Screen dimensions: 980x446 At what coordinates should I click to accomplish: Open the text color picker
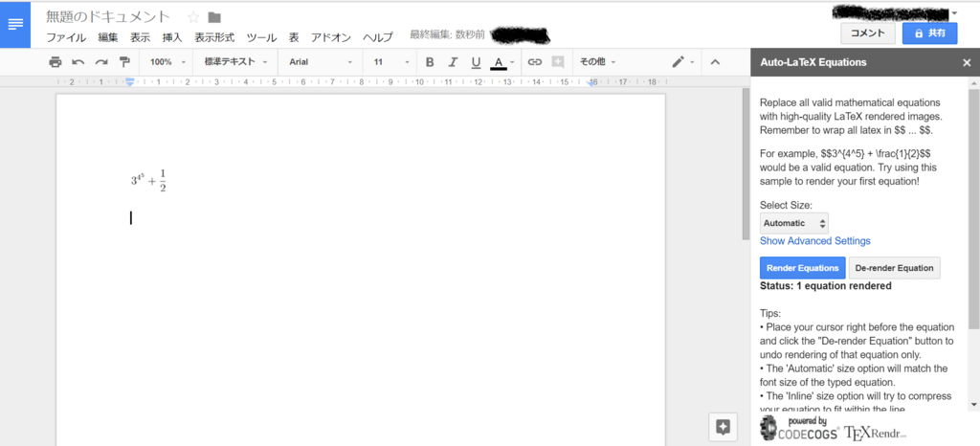[501, 62]
